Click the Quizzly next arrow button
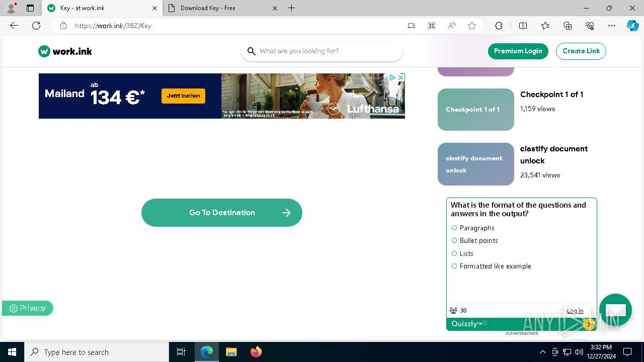The height and width of the screenshot is (362, 644). 589,324
